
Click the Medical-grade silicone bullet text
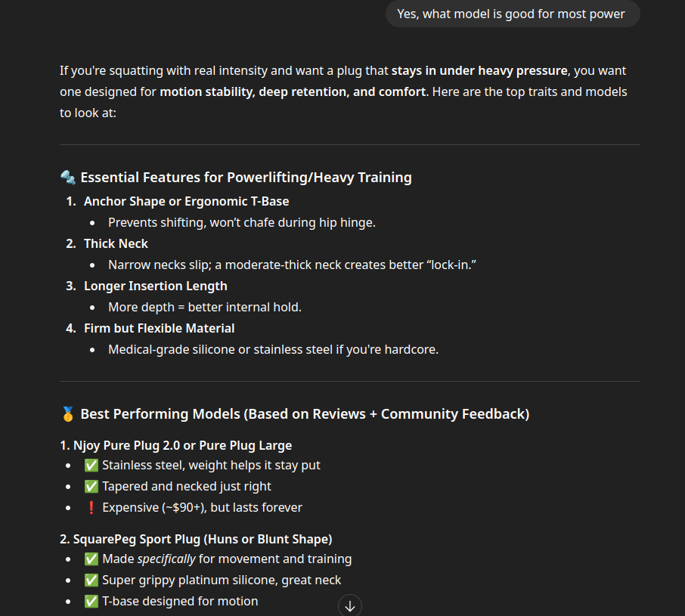point(273,350)
